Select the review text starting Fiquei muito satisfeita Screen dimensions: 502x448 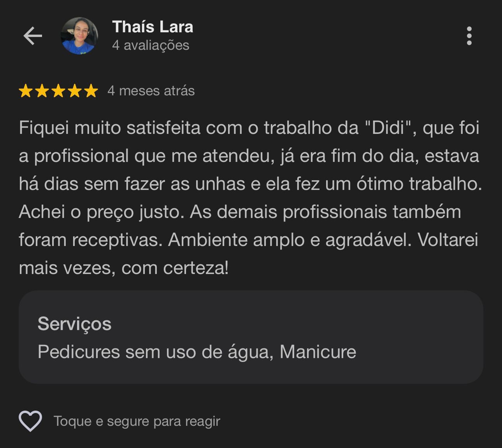click(251, 198)
